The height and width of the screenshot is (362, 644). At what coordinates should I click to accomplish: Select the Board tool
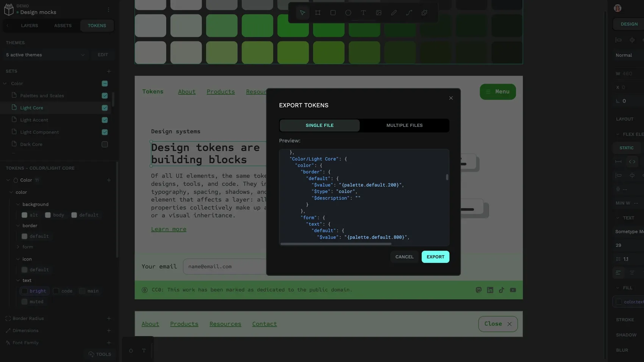(x=318, y=12)
